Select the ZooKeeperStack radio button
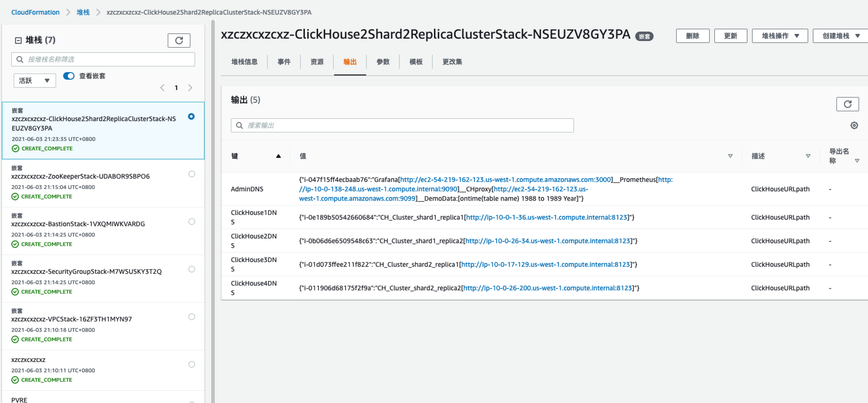The height and width of the screenshot is (403, 868). point(192,174)
